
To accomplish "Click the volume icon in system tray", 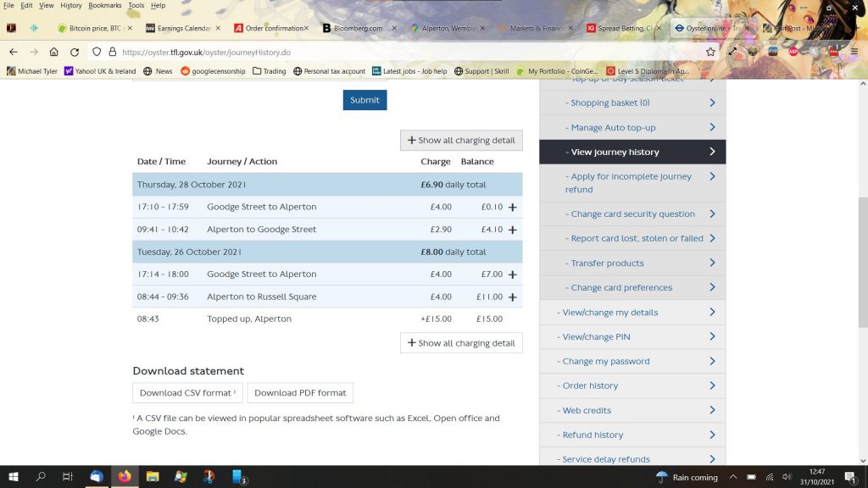I will click(x=787, y=477).
